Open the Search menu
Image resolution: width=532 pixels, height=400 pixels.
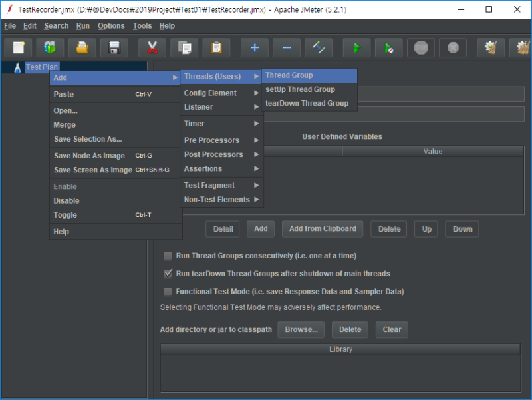click(57, 26)
